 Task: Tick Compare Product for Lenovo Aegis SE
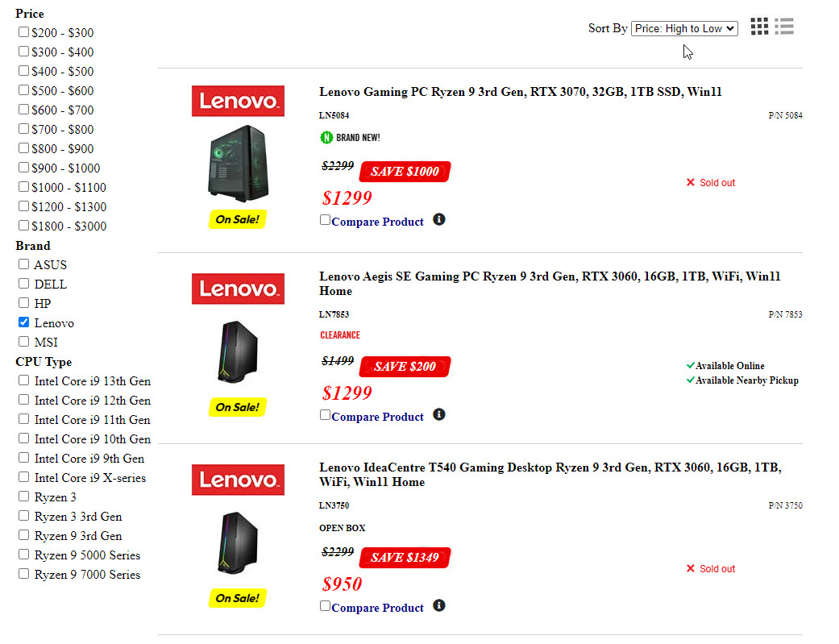pos(326,415)
